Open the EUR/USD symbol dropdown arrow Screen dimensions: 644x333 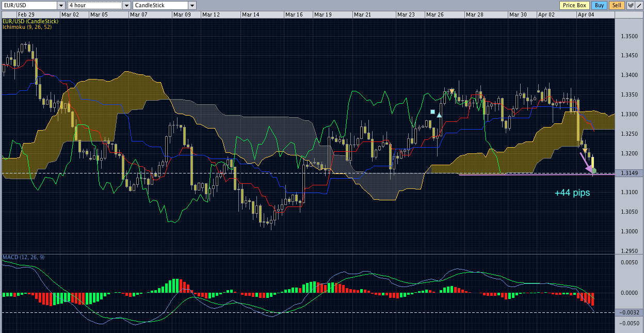point(61,5)
